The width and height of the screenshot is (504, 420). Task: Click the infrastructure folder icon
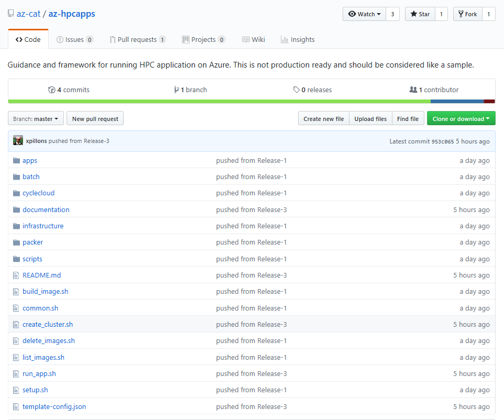coord(16,226)
